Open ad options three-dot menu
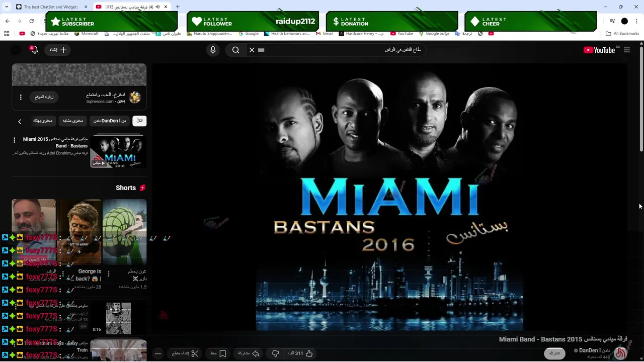 [21, 97]
